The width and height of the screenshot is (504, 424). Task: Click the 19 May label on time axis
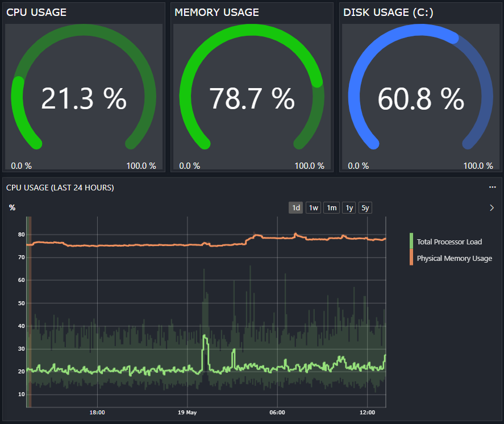tap(187, 412)
